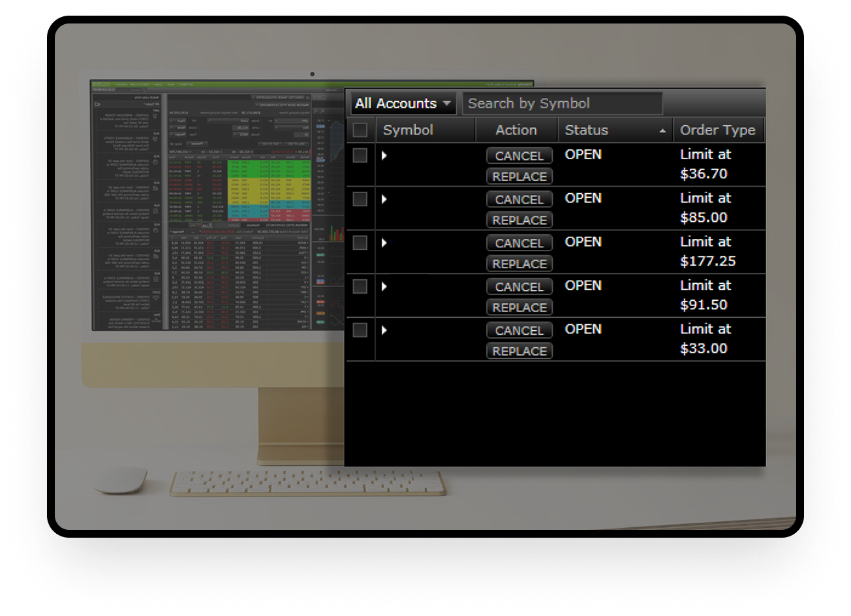The height and width of the screenshot is (616, 851).
Task: Replace the $85.00 limit order
Action: [519, 220]
